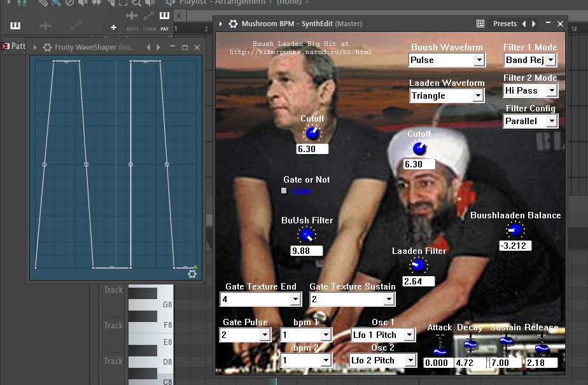588x385 pixels.
Task: Show patterns in the picker panel
Action: pyautogui.click(x=15, y=25)
